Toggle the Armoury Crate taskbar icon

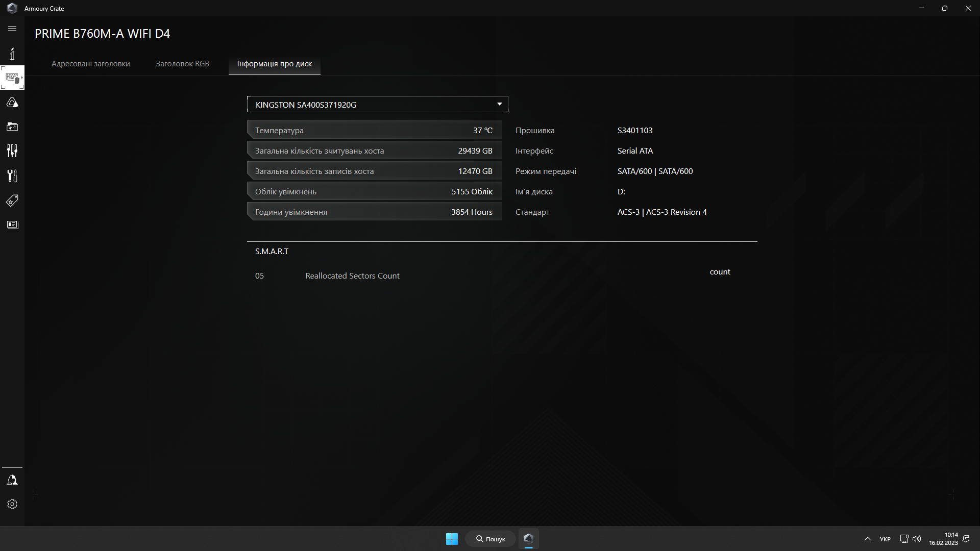tap(529, 538)
